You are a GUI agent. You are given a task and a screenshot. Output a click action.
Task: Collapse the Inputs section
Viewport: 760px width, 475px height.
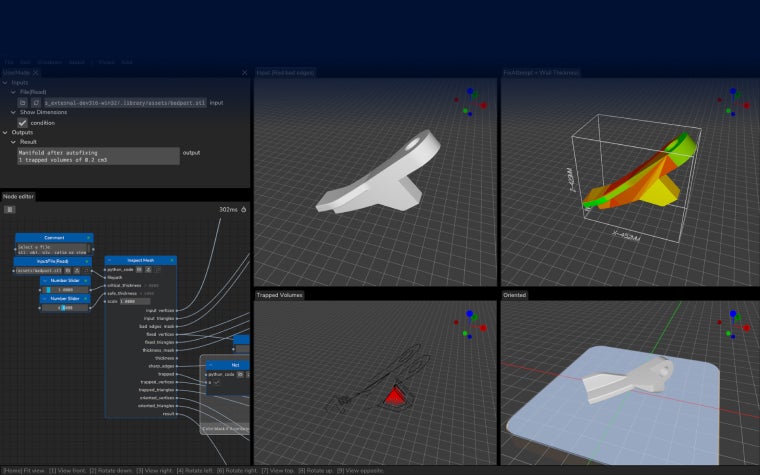[5, 83]
